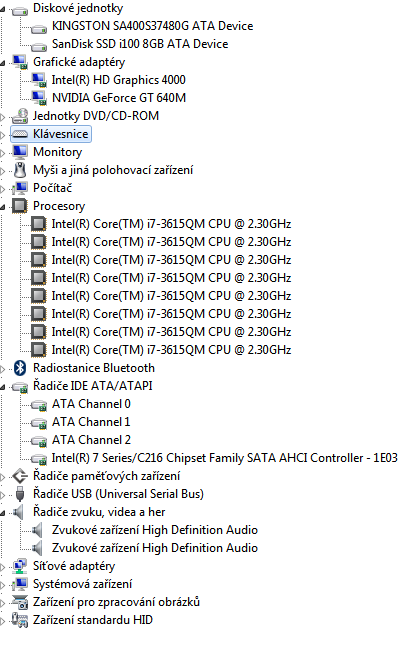Click the Diskové jednotky drive icon
The height and width of the screenshot is (647, 409).
[x=19, y=9]
